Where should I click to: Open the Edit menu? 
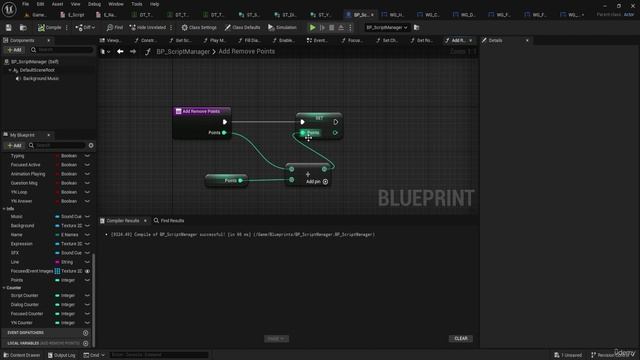click(40, 4)
